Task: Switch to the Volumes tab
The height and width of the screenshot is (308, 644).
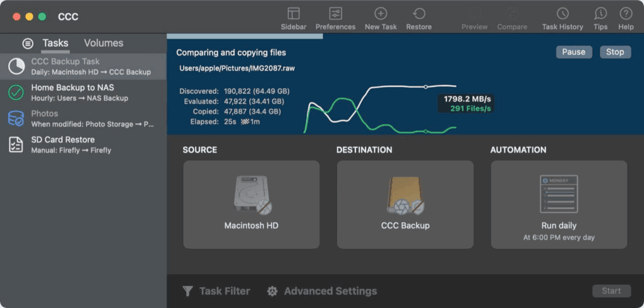Action: [x=104, y=43]
